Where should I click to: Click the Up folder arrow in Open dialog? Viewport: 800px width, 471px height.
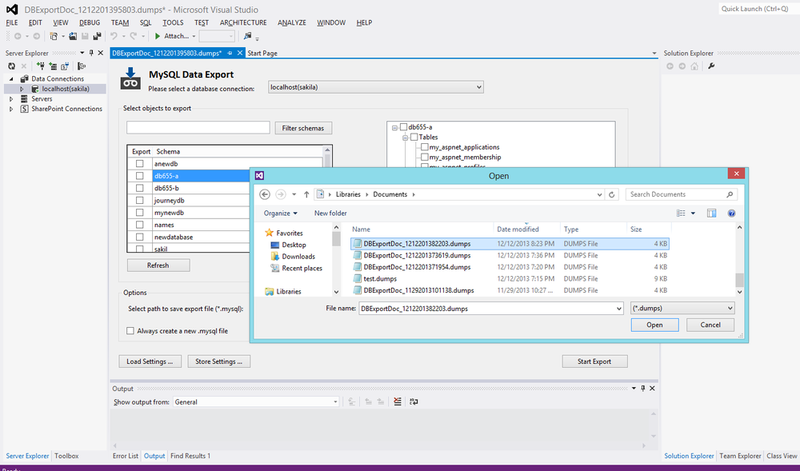click(x=306, y=194)
